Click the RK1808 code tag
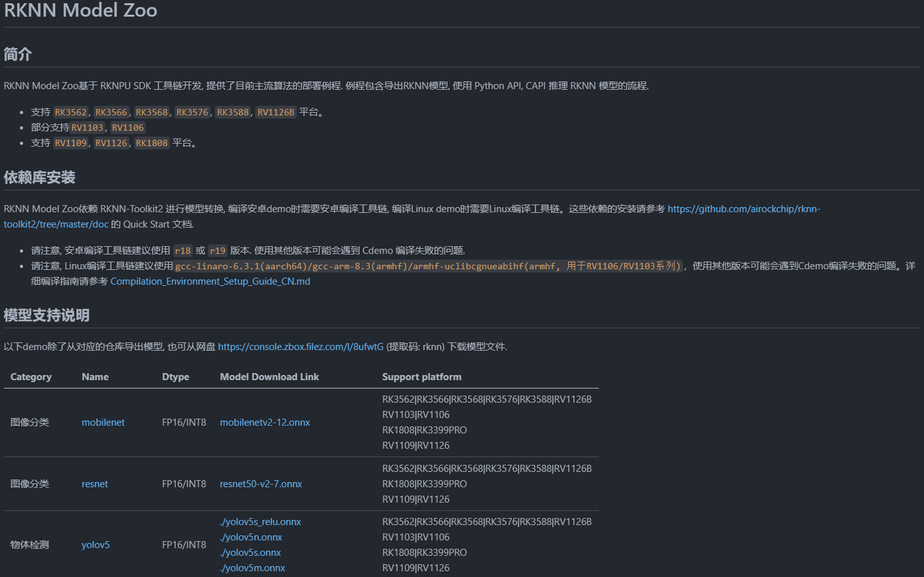Image resolution: width=924 pixels, height=577 pixels. point(152,143)
